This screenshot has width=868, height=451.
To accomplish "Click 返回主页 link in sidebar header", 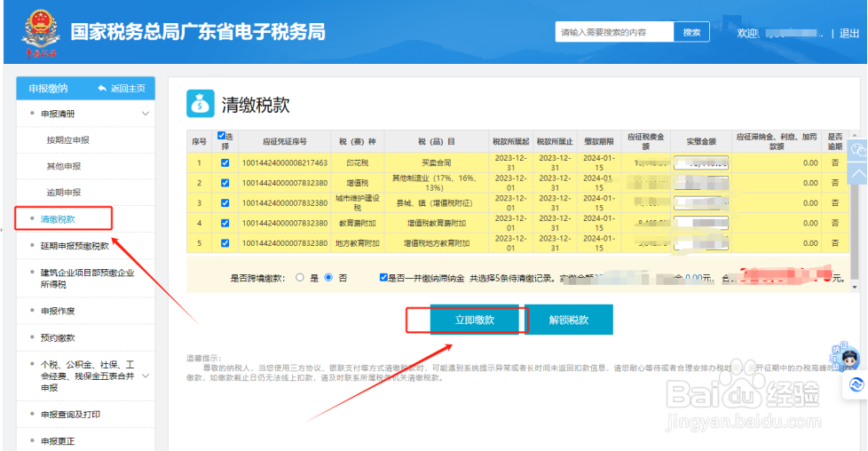I will pos(128,88).
